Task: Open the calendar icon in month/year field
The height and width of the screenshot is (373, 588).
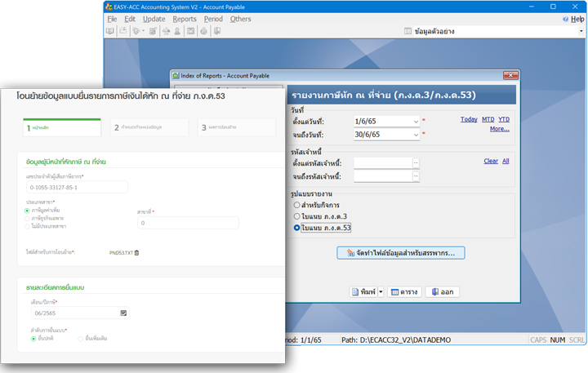Action: [x=123, y=313]
